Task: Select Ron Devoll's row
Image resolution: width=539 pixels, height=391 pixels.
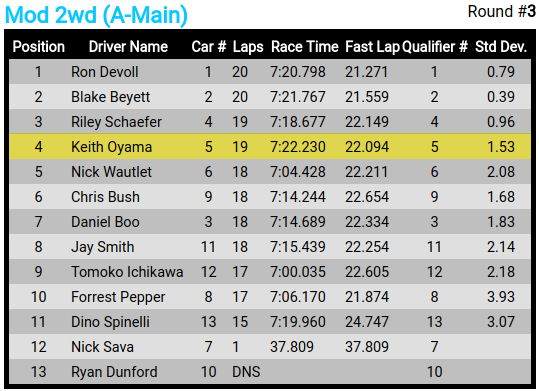Action: [270, 72]
